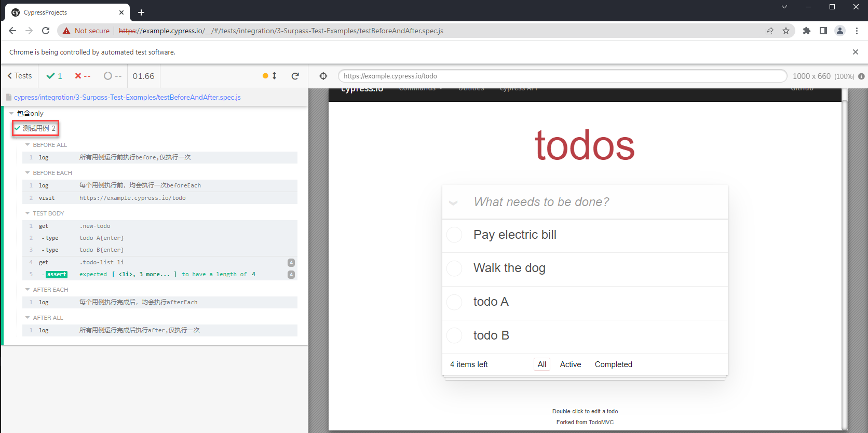Click the element count badge on get .todo-list li
This screenshot has width=868, height=433.
291,263
